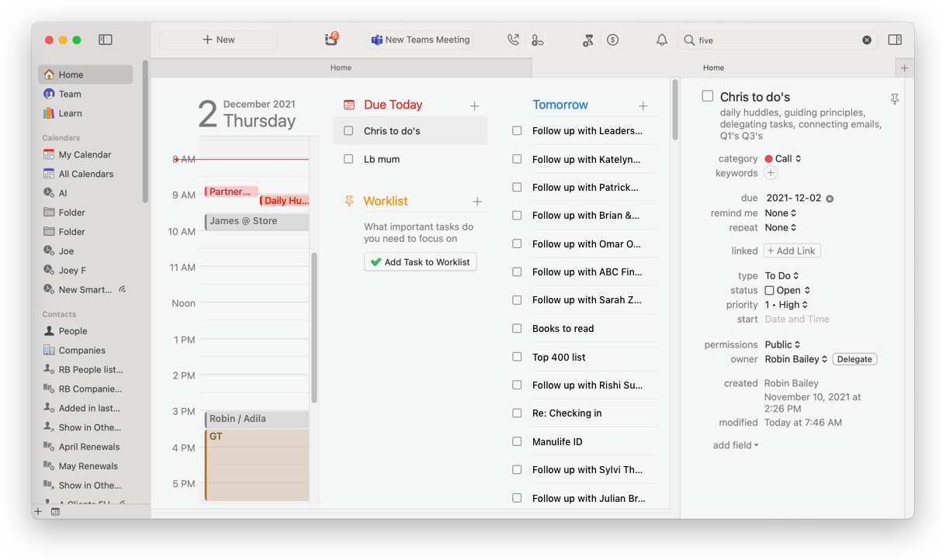The height and width of the screenshot is (560, 946).
Task: Open the Daily Hu... red calendar event
Action: click(285, 201)
